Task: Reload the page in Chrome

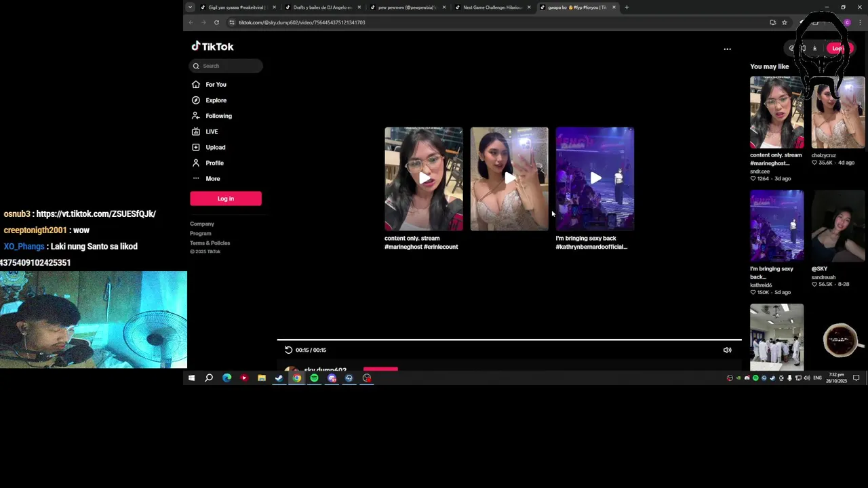Action: tap(216, 22)
